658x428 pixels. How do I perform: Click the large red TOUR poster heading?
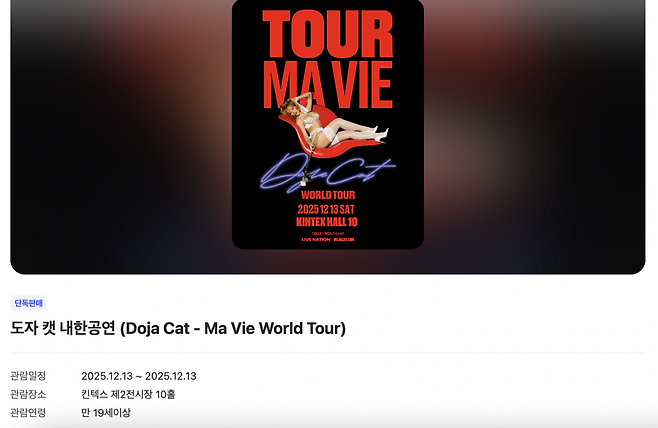click(x=328, y=34)
